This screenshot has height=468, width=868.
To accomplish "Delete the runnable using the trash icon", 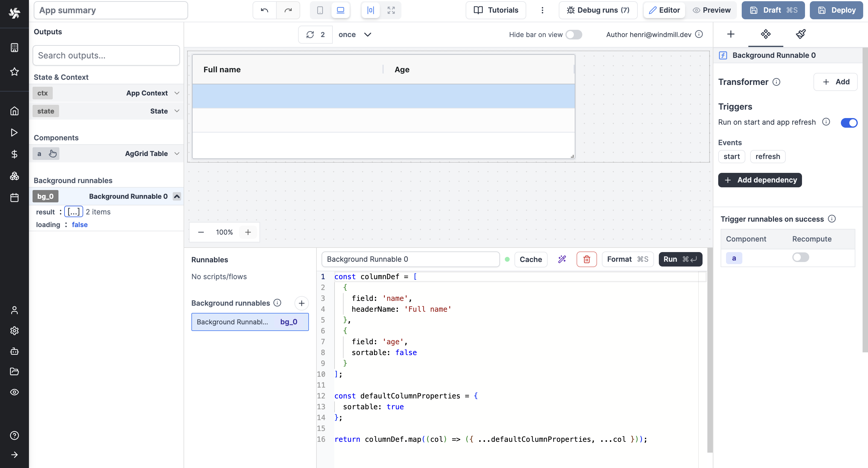I will (x=587, y=259).
